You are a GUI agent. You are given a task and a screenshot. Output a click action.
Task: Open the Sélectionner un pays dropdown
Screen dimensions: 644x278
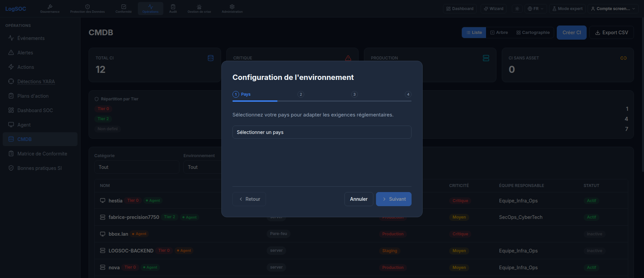[x=322, y=132]
